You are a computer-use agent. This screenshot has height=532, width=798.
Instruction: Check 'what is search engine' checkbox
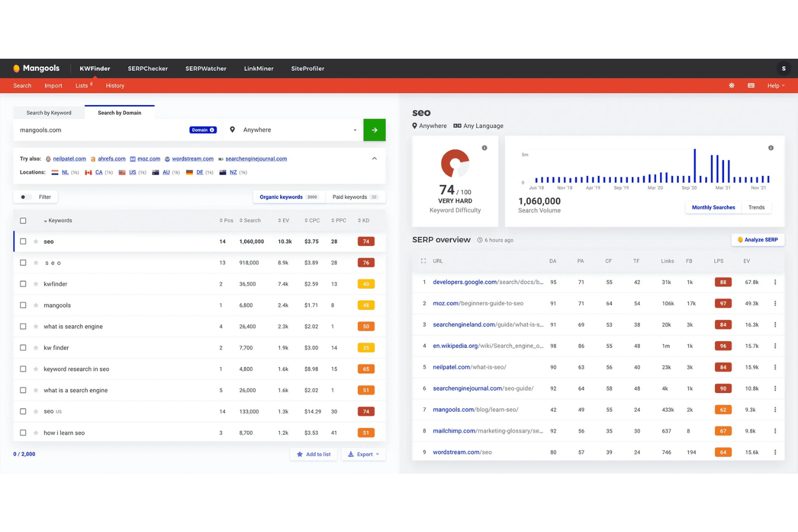(23, 327)
